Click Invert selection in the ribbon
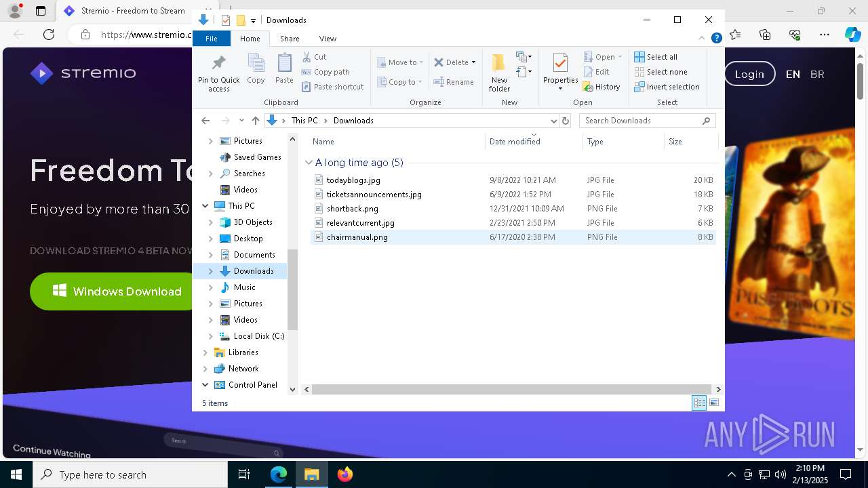 (667, 87)
